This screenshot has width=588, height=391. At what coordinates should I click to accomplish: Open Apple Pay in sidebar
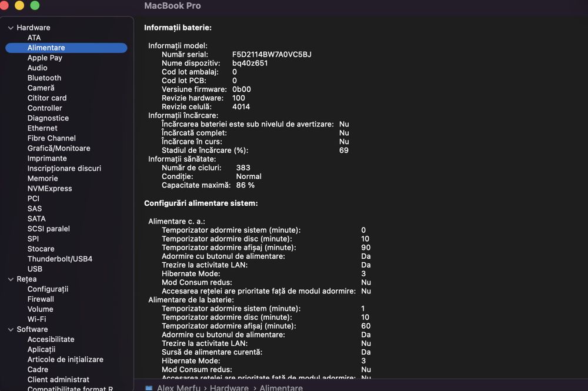tap(45, 58)
